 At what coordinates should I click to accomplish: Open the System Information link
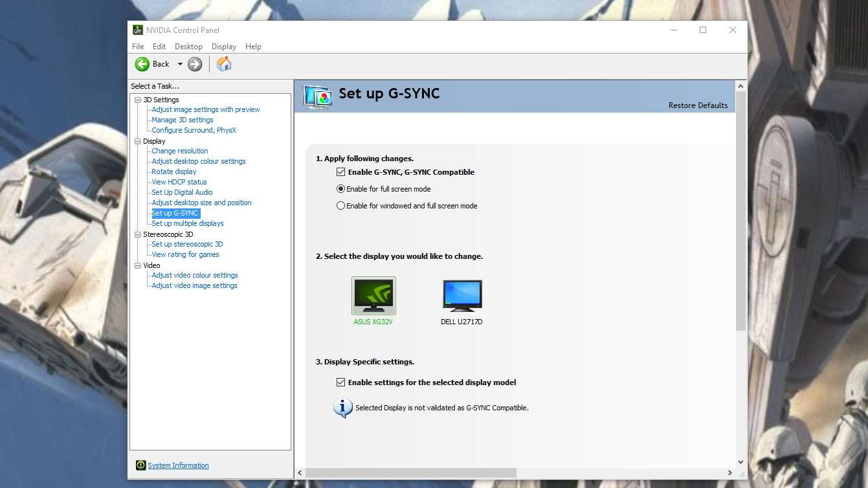178,465
